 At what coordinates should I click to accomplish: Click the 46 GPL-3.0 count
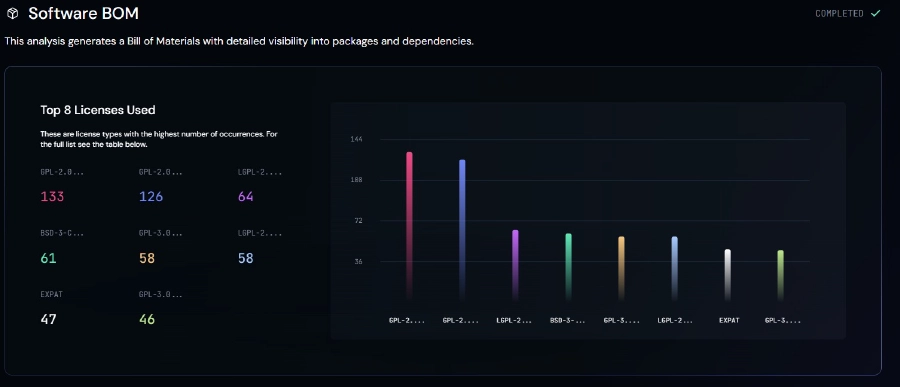click(147, 319)
